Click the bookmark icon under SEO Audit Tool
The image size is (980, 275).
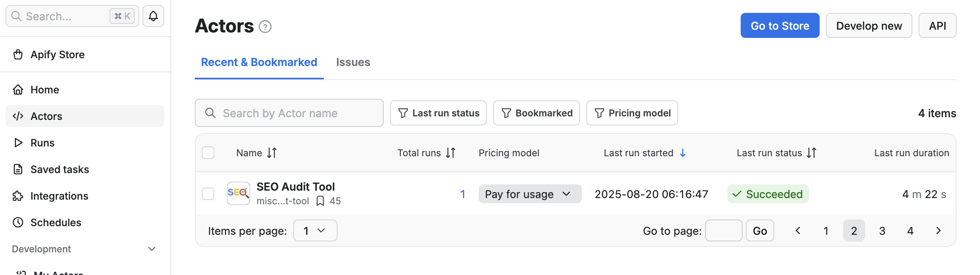click(x=320, y=201)
